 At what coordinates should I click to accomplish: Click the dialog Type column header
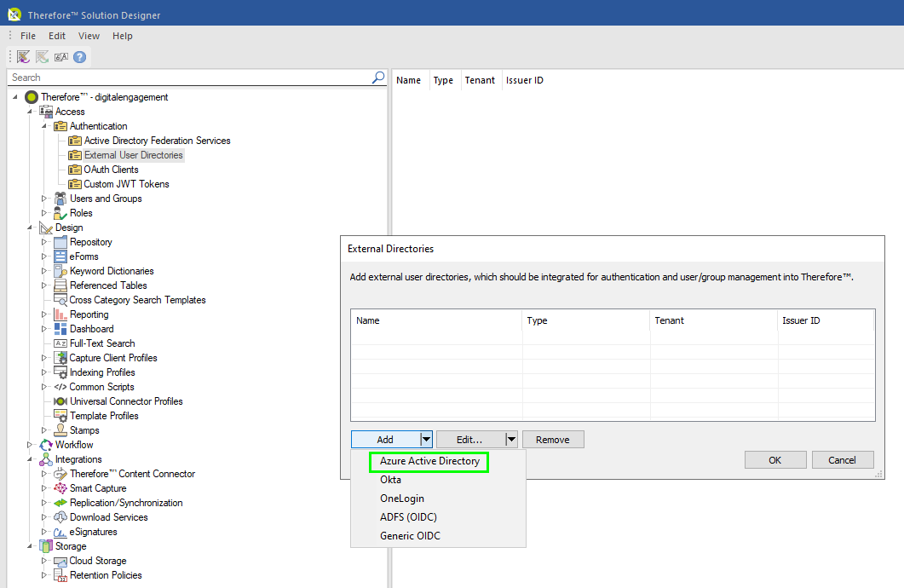(x=585, y=320)
